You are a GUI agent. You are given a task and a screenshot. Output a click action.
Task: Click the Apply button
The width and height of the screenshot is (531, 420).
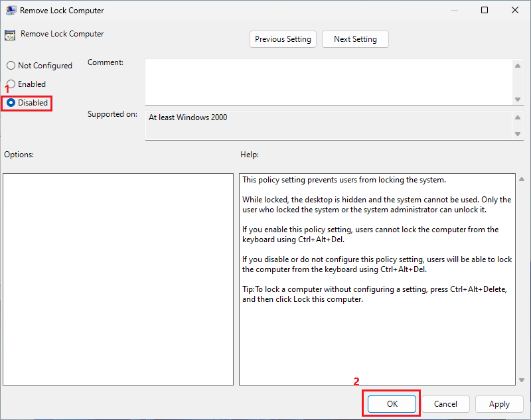coord(499,404)
